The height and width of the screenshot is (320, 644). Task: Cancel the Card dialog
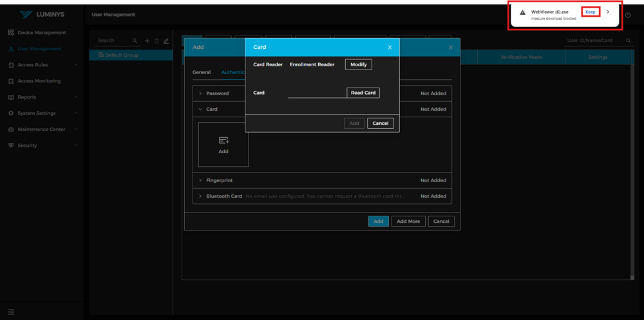(380, 123)
